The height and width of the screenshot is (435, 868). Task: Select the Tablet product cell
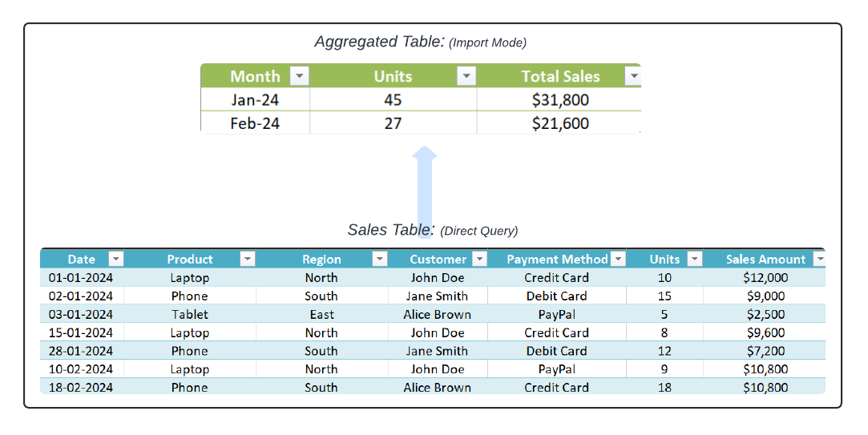click(x=190, y=314)
